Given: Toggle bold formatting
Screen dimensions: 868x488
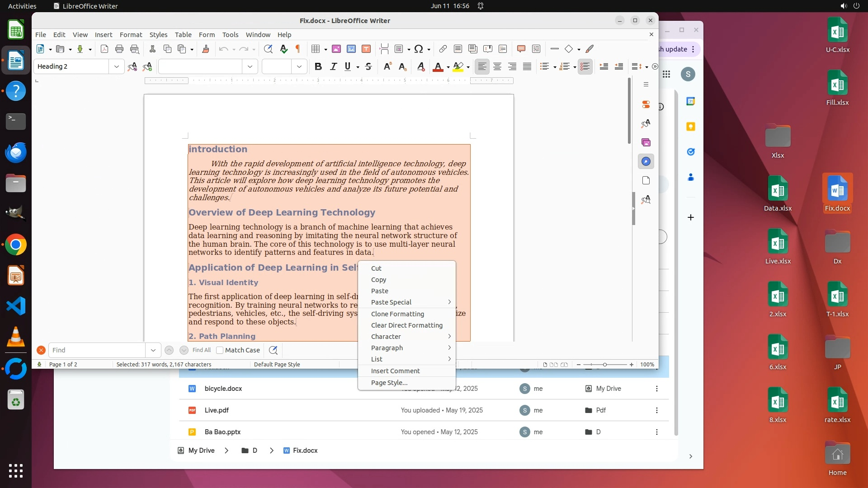Looking at the screenshot, I should click(318, 66).
